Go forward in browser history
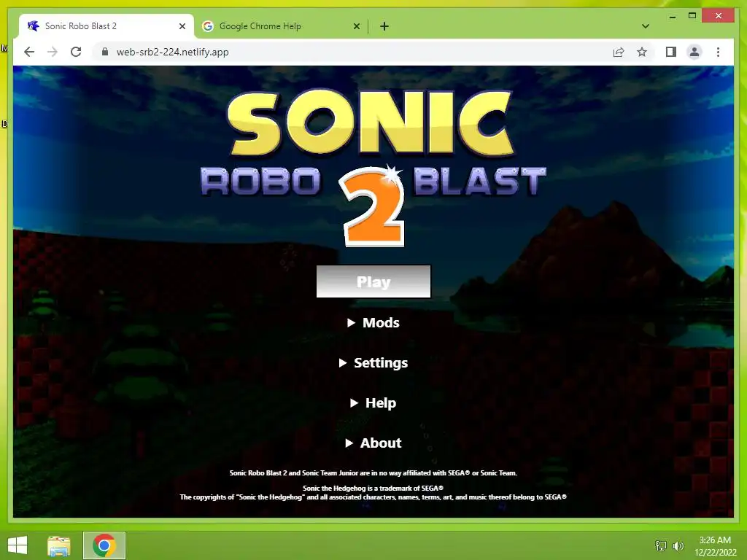747x560 pixels. (53, 52)
